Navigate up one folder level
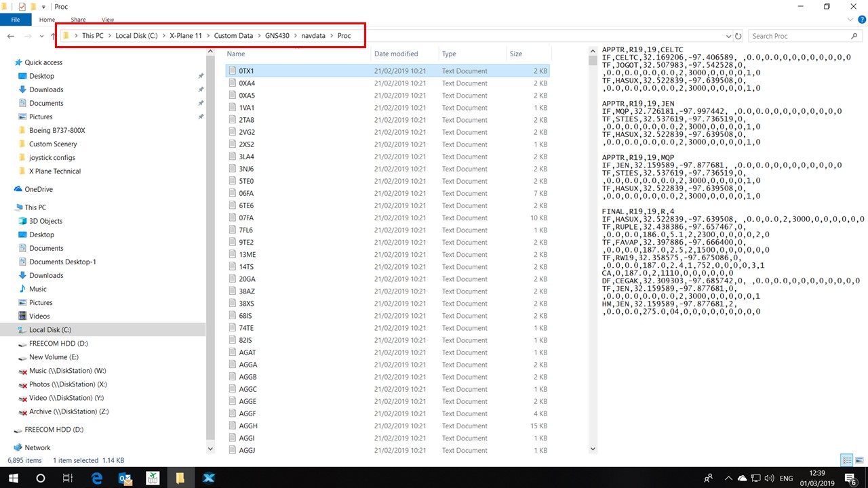Screen dimensions: 868x488 click(x=53, y=36)
